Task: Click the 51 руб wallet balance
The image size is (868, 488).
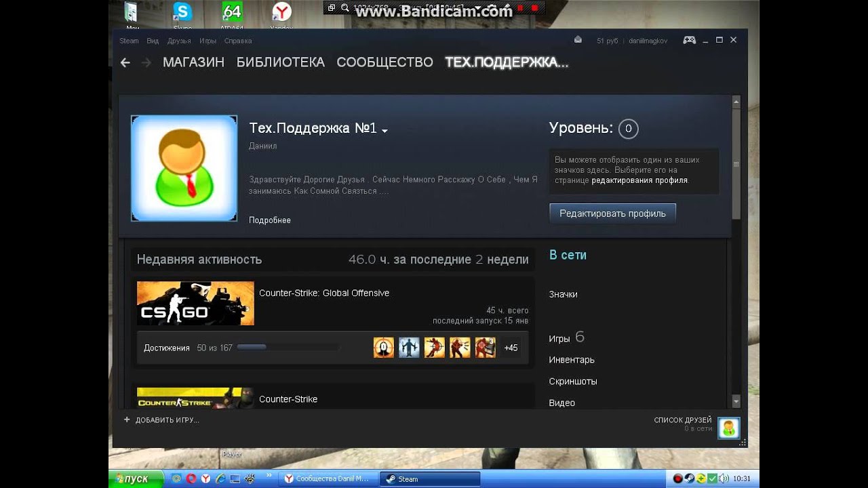Action: 608,41
